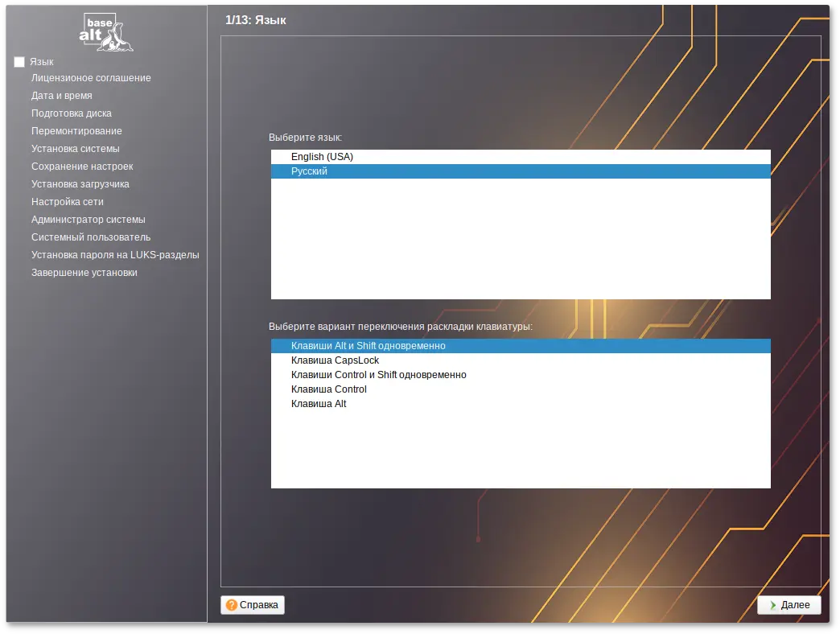This screenshot has width=840, height=634.
Task: Choose Клавиша Alt layout switch option
Action: pyautogui.click(x=319, y=404)
